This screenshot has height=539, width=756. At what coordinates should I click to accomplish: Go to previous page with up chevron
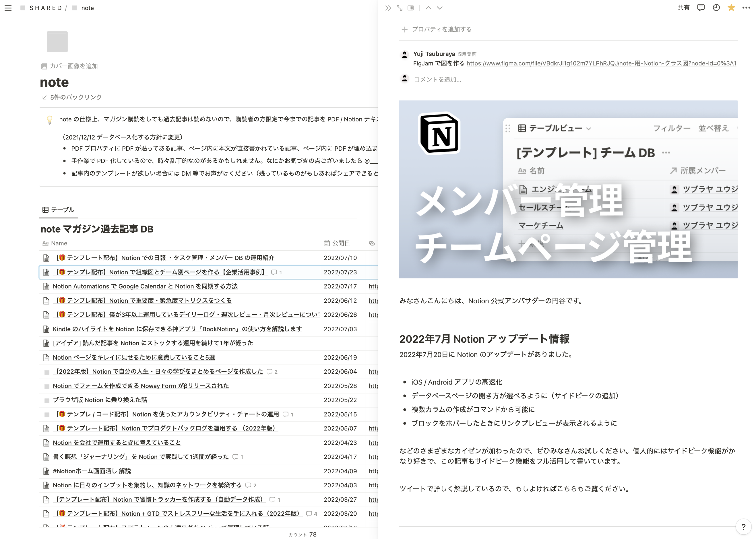pos(429,8)
